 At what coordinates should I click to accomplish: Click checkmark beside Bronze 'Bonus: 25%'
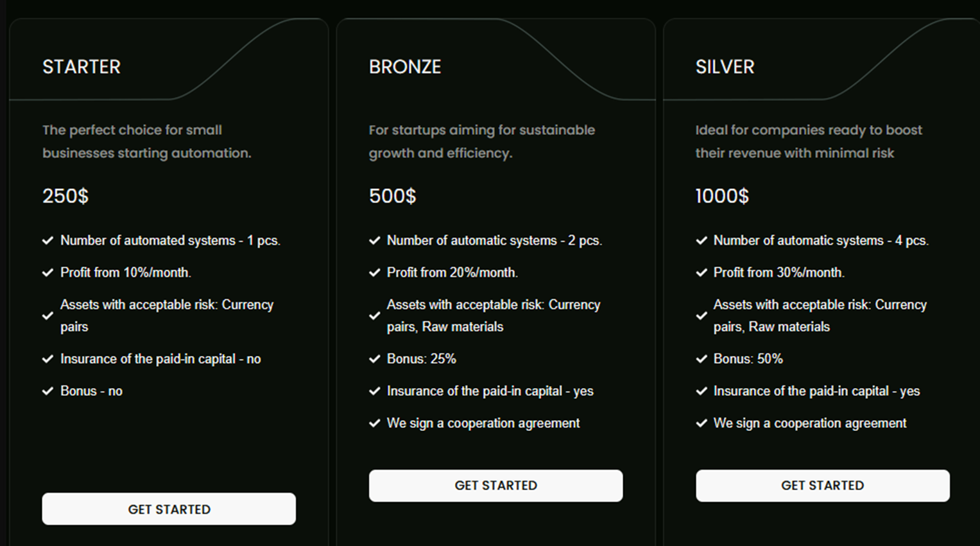375,359
